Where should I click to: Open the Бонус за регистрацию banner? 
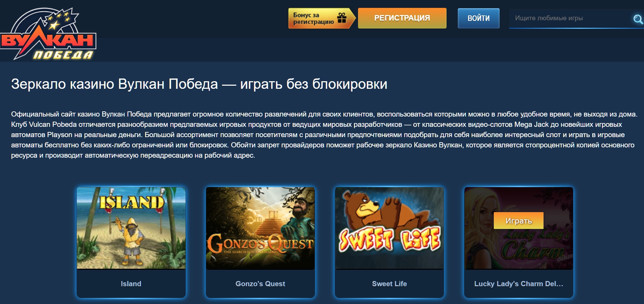tap(322, 18)
